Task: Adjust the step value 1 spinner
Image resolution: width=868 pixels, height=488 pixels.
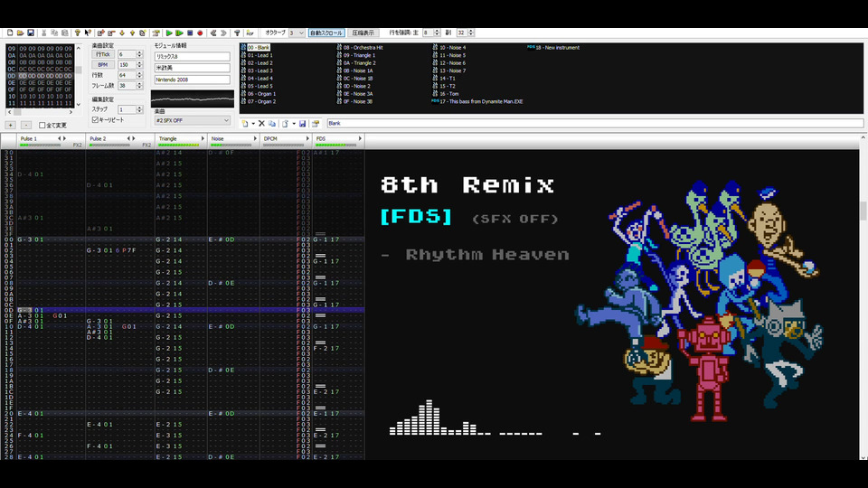Action: [x=139, y=109]
